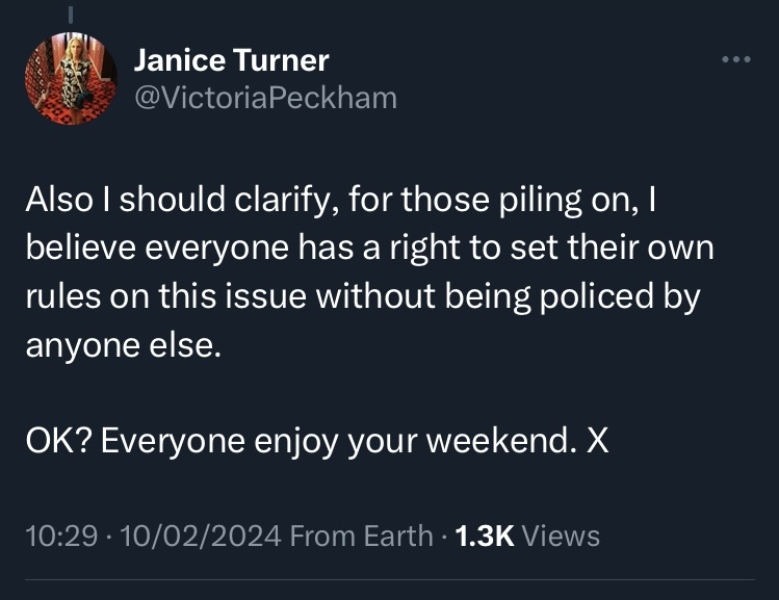Open the Janice Turner display name link
The image size is (779, 600).
[x=231, y=61]
